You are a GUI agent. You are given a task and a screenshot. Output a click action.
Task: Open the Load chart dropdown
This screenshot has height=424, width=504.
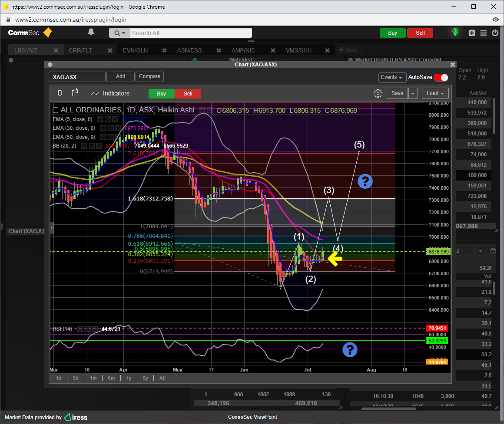point(435,93)
